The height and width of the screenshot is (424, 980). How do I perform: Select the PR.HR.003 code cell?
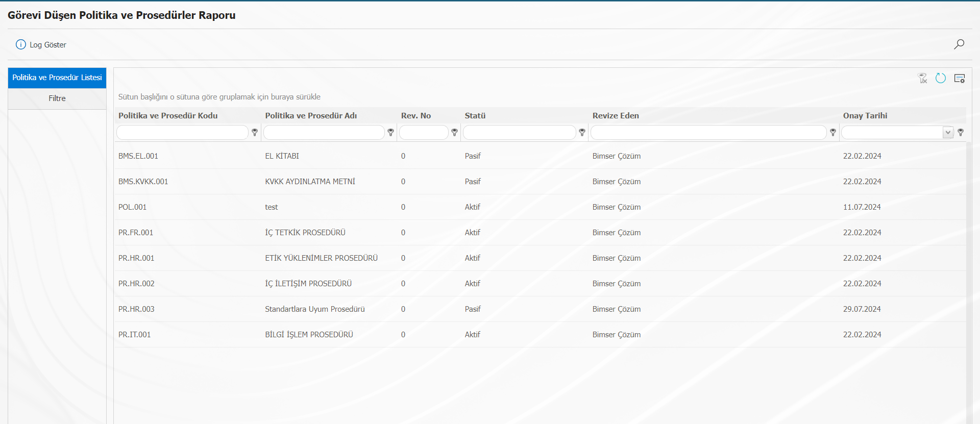pos(136,309)
